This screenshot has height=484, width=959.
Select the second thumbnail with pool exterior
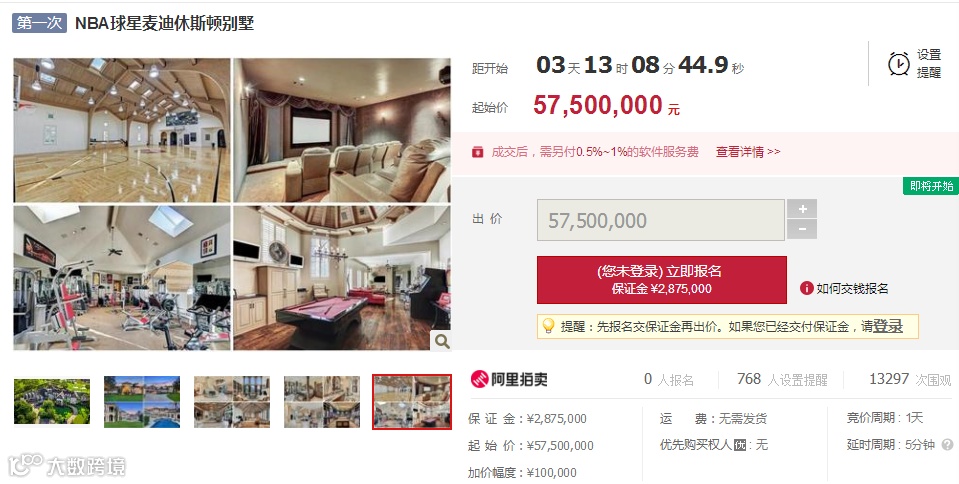click(142, 401)
